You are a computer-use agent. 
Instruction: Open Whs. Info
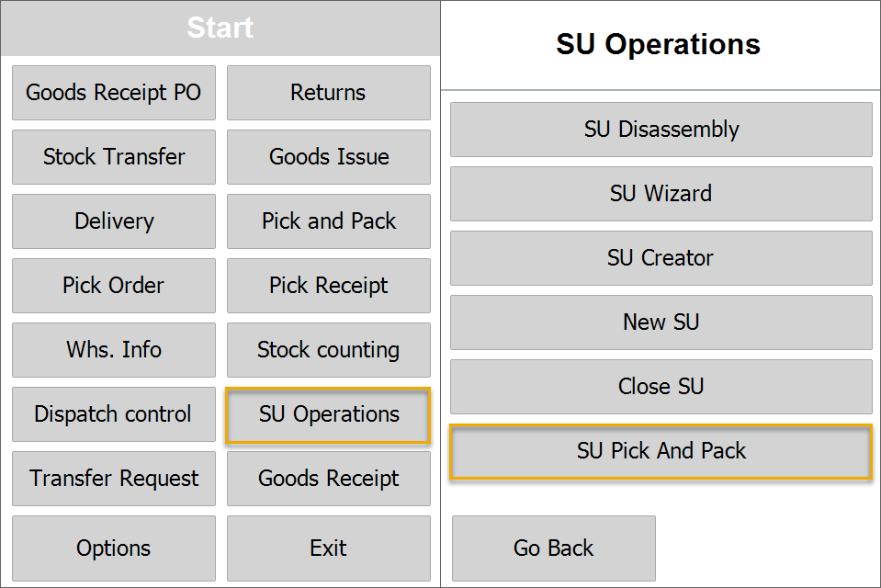[113, 350]
